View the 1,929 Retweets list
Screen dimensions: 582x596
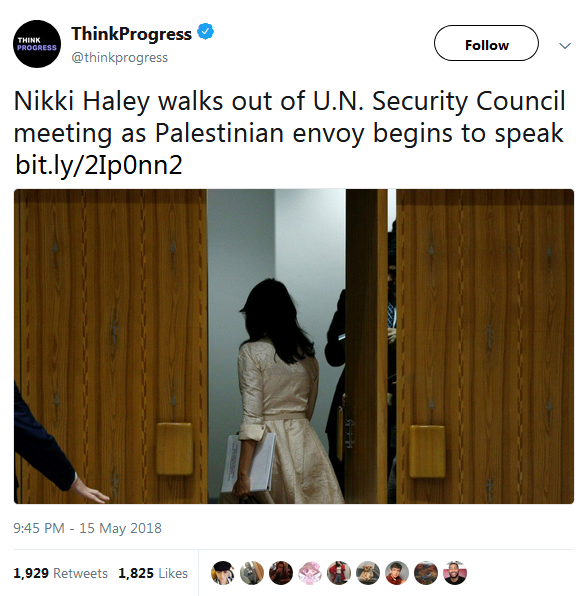pos(60,573)
